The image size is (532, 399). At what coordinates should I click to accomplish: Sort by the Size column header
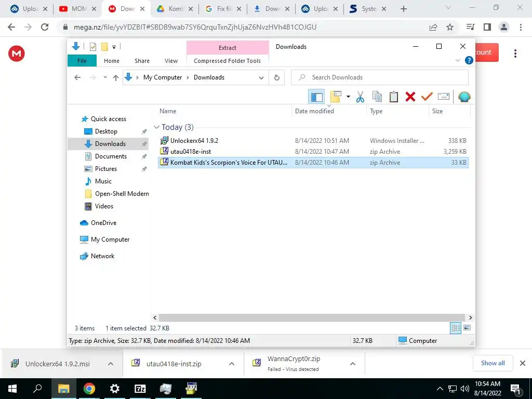tap(449, 111)
